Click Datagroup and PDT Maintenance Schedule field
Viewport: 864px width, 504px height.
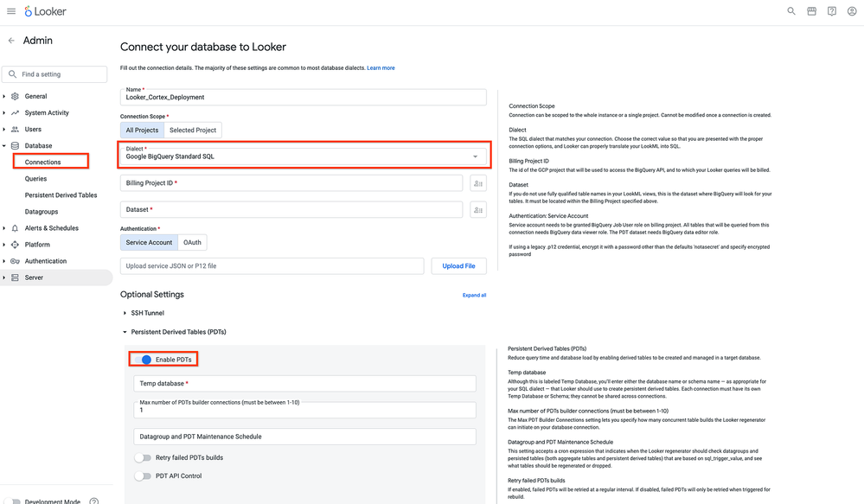click(304, 437)
